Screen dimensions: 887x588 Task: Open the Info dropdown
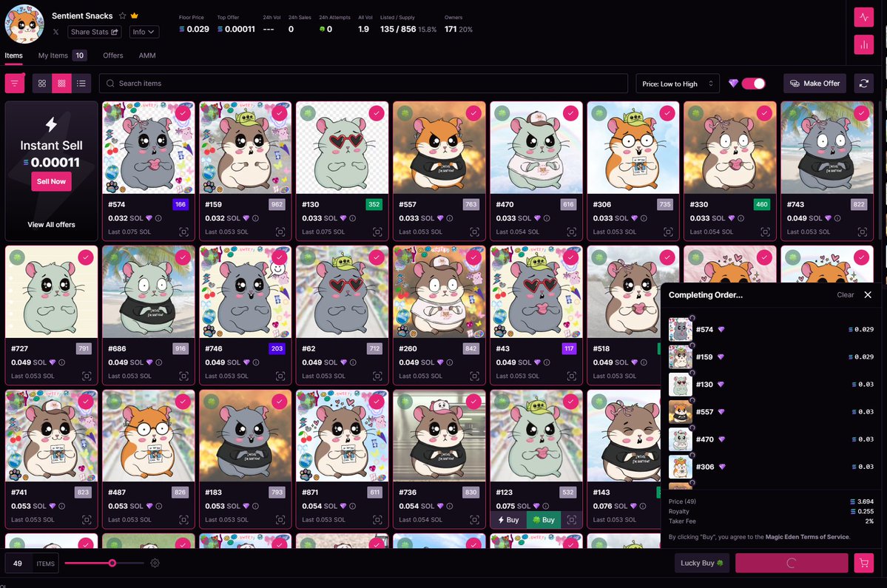144,33
